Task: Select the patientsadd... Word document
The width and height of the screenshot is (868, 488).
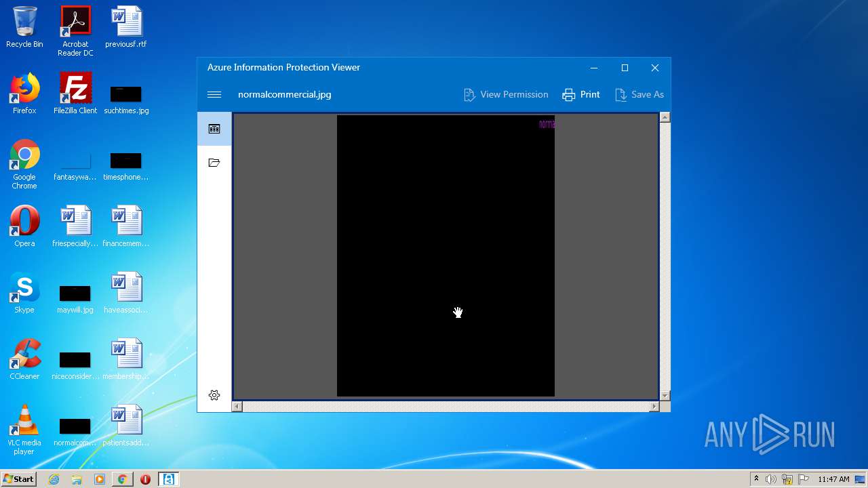Action: point(126,426)
